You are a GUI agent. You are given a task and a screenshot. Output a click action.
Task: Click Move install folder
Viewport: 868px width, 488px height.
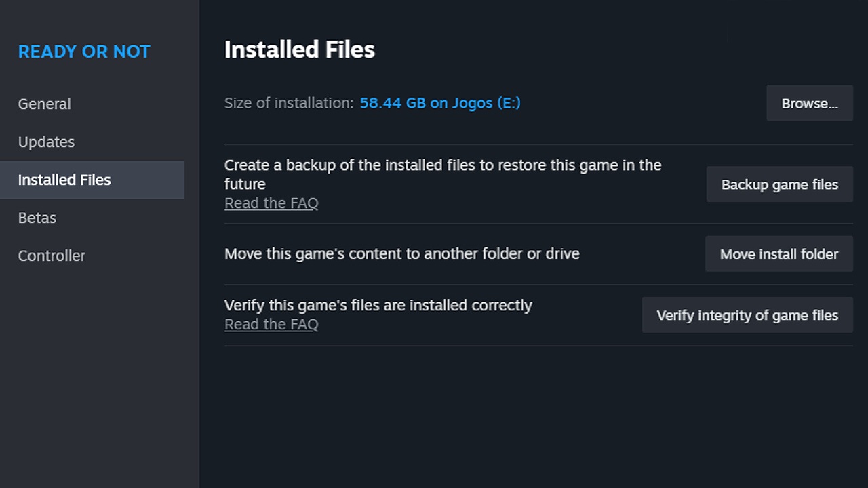coord(778,253)
